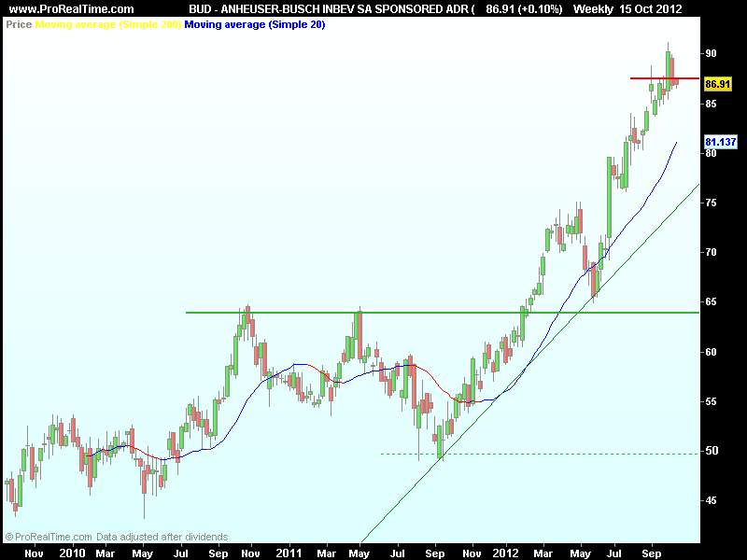Click the 45 price axis label

tap(711, 500)
